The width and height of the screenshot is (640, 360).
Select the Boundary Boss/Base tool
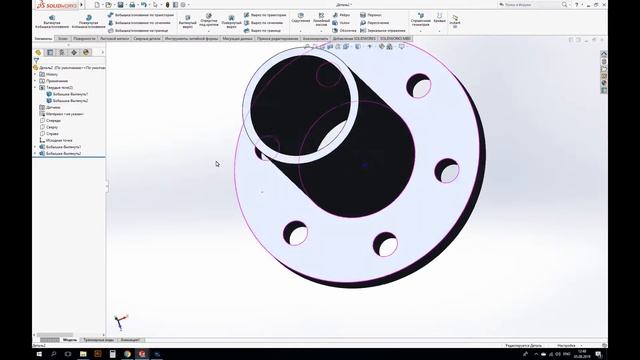pos(138,31)
